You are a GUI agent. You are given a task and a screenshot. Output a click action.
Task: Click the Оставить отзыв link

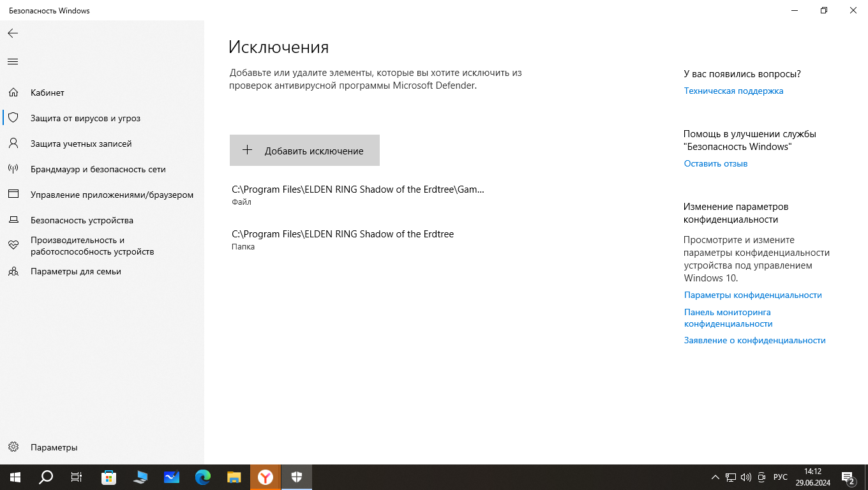click(x=715, y=163)
